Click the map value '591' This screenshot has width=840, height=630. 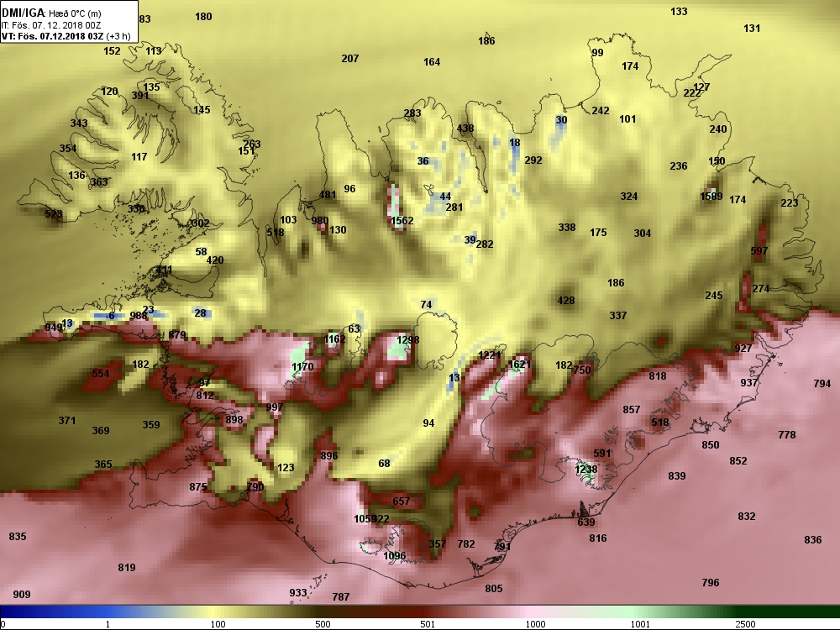click(602, 454)
